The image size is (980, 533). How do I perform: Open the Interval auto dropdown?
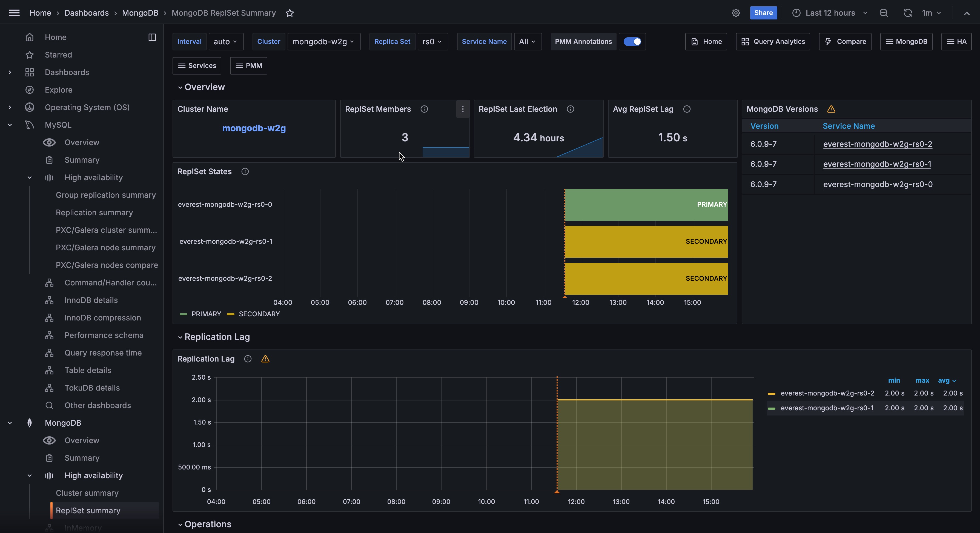(226, 41)
